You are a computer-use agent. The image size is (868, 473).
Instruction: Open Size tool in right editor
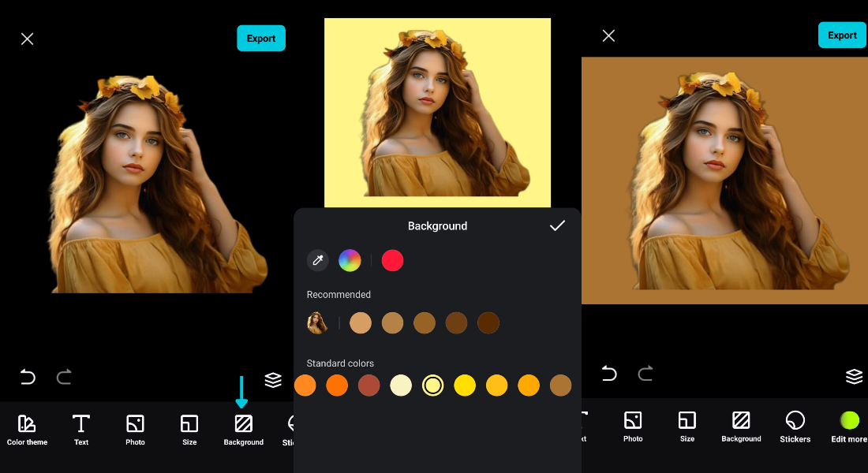pyautogui.click(x=687, y=426)
